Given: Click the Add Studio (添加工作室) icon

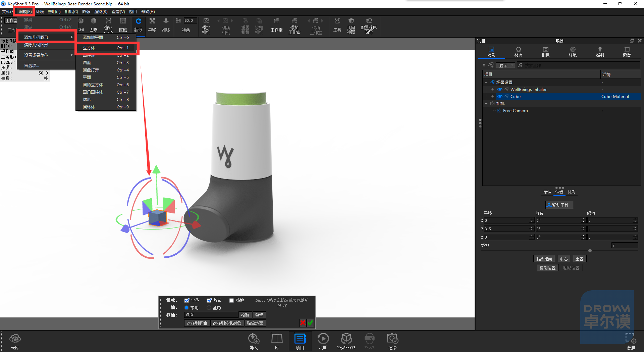Looking at the screenshot, I should point(294,26).
